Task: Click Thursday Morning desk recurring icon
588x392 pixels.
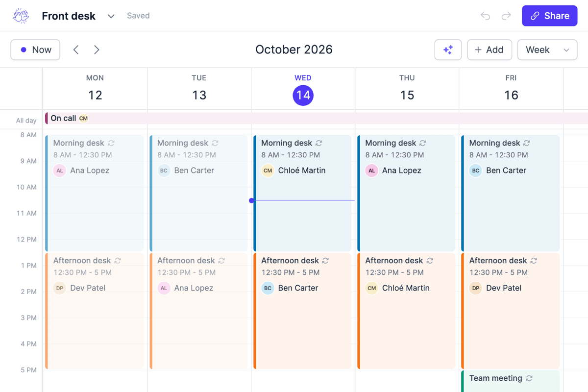Action: coord(423,143)
